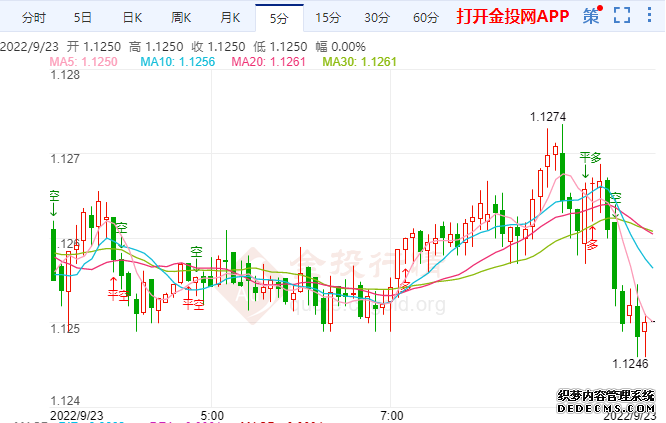Select the 5日 tab
The height and width of the screenshot is (423, 666).
click(83, 18)
